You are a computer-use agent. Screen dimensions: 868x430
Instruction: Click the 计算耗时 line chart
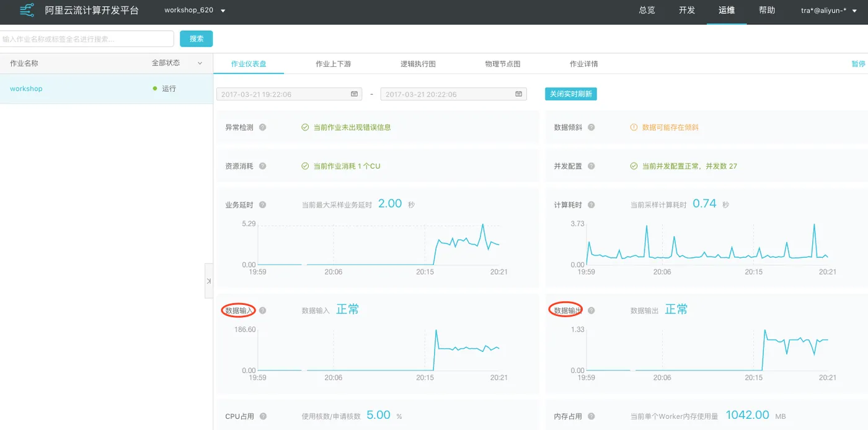click(x=707, y=245)
